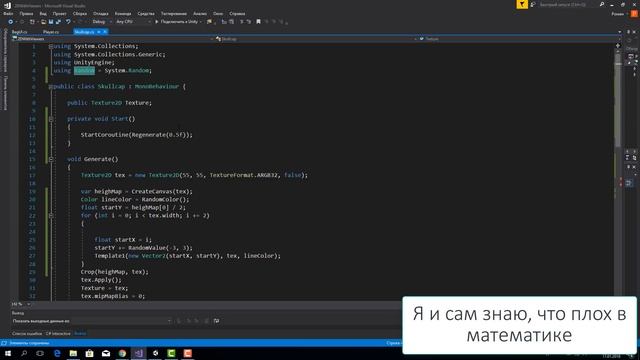Click the Роман account name
The width and height of the screenshot is (640, 360).
coord(618,14)
